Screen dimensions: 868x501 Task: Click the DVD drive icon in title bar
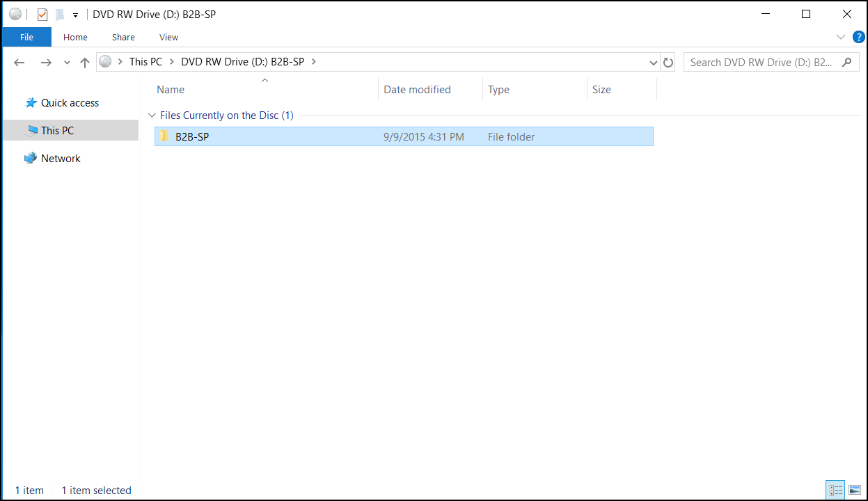15,14
